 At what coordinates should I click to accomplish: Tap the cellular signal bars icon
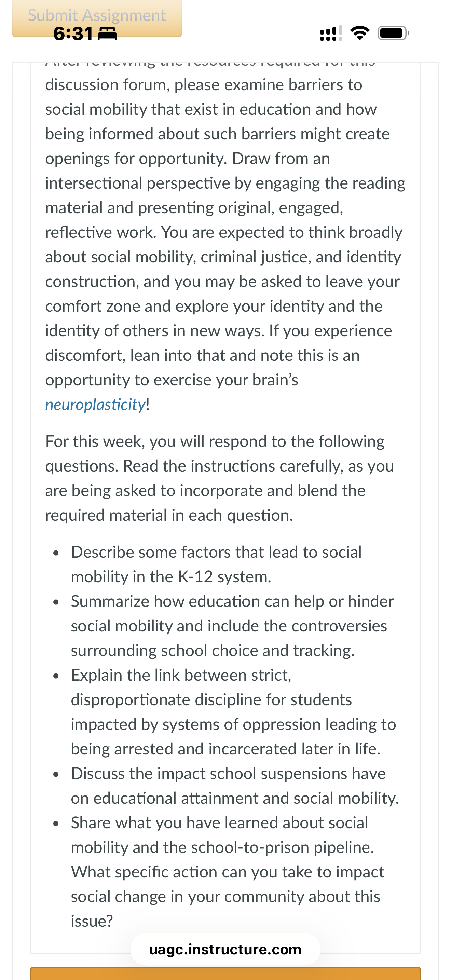(x=331, y=33)
